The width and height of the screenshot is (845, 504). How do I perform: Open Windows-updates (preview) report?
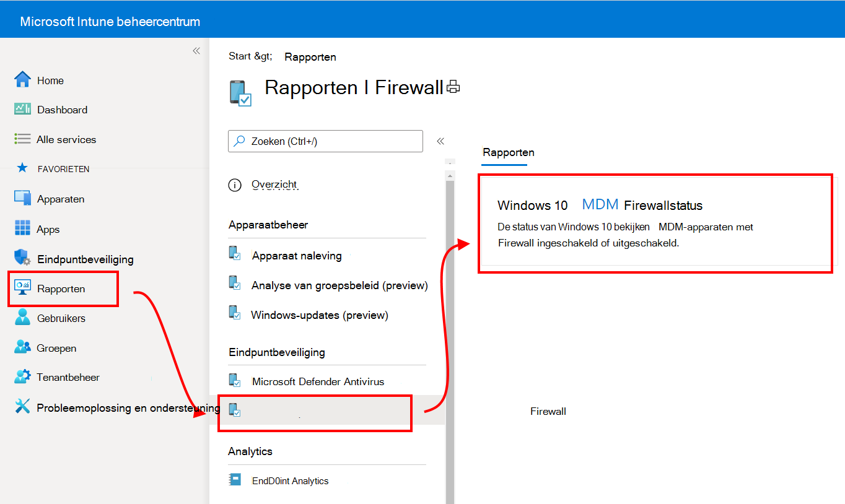[320, 315]
